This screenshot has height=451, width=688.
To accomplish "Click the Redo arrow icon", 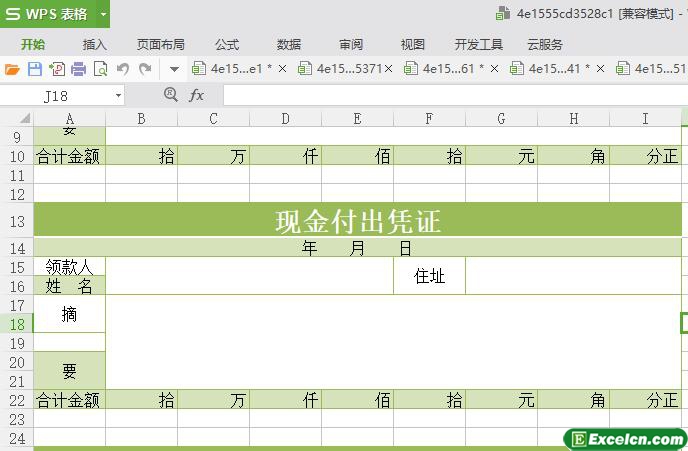I will [x=145, y=69].
